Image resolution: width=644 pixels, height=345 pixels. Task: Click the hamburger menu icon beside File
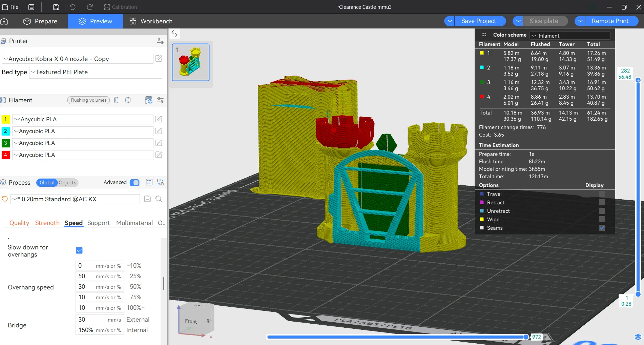pyautogui.click(x=31, y=7)
